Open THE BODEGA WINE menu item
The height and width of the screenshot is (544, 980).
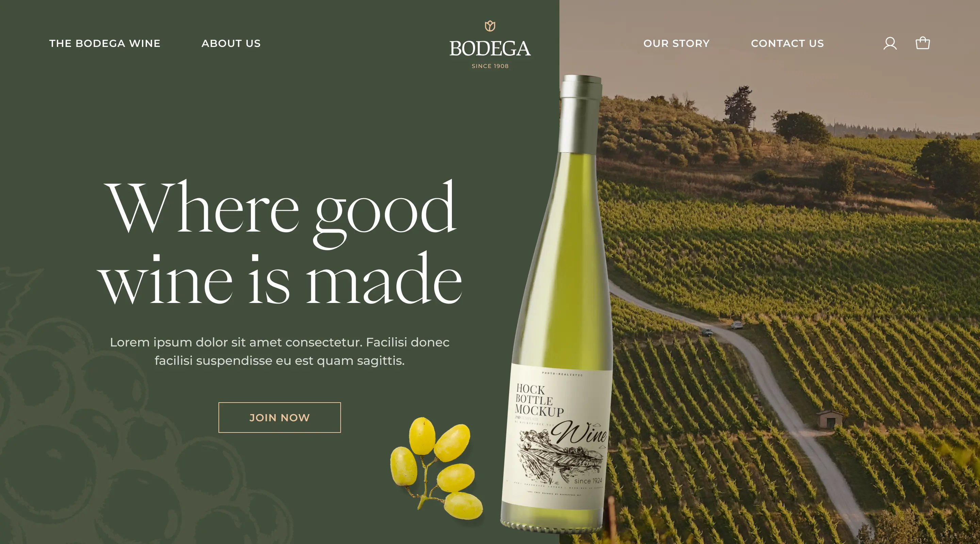point(104,43)
